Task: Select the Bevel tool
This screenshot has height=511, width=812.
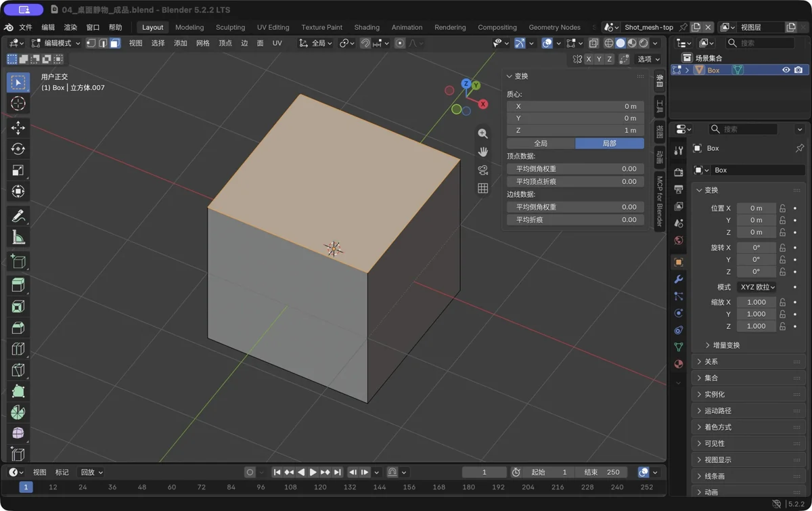Action: point(18,328)
